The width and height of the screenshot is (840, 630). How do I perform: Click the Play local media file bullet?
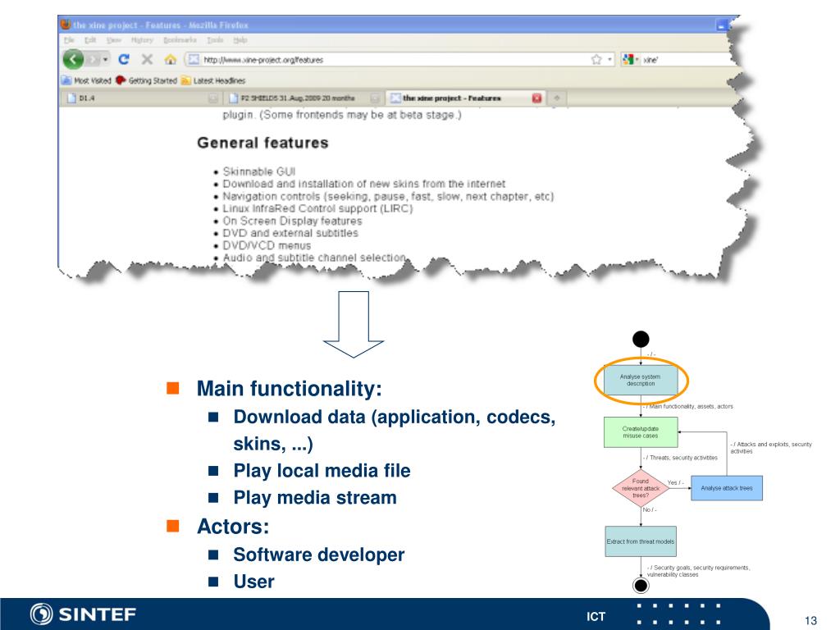[x=322, y=470]
